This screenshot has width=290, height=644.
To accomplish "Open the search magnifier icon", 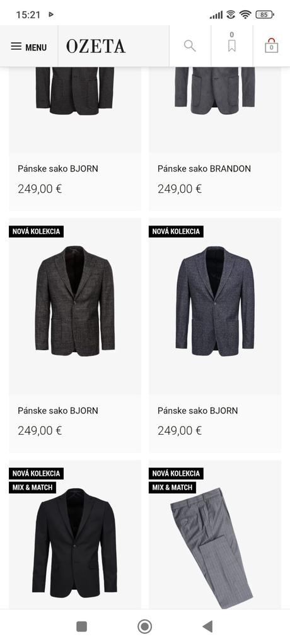I will [x=190, y=45].
